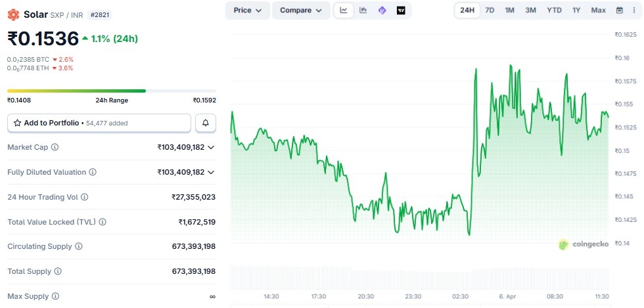This screenshot has height=308, width=644.
Task: Expand Fully Diluted Valuation chevron
Action: (211, 172)
